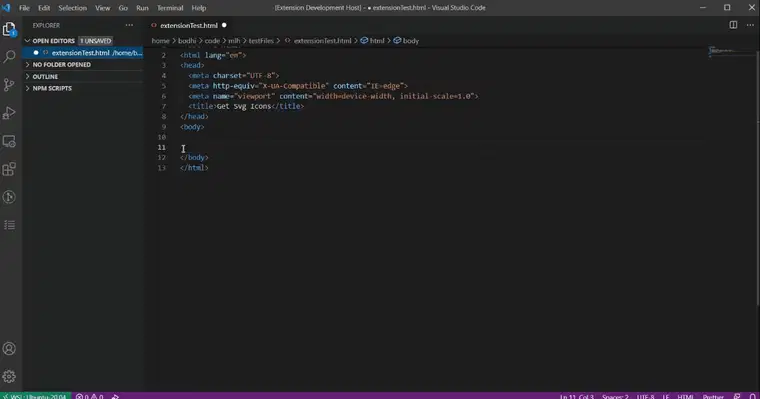The height and width of the screenshot is (399, 760).
Task: Click the 'code' breadcrumb segment
Action: click(212, 41)
